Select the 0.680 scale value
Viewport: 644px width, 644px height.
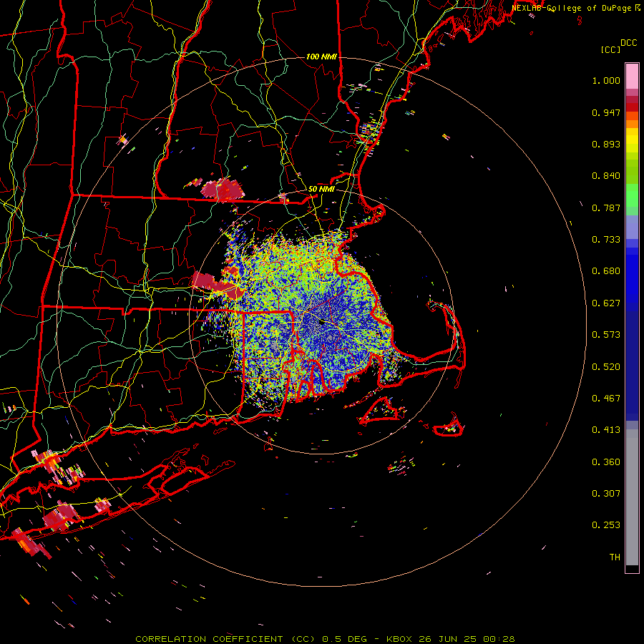pyautogui.click(x=606, y=271)
